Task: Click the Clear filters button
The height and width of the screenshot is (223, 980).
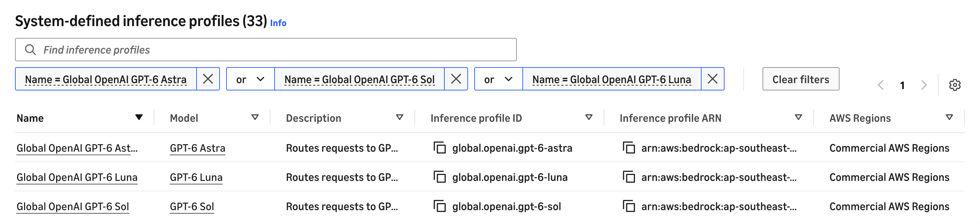Action: [801, 79]
